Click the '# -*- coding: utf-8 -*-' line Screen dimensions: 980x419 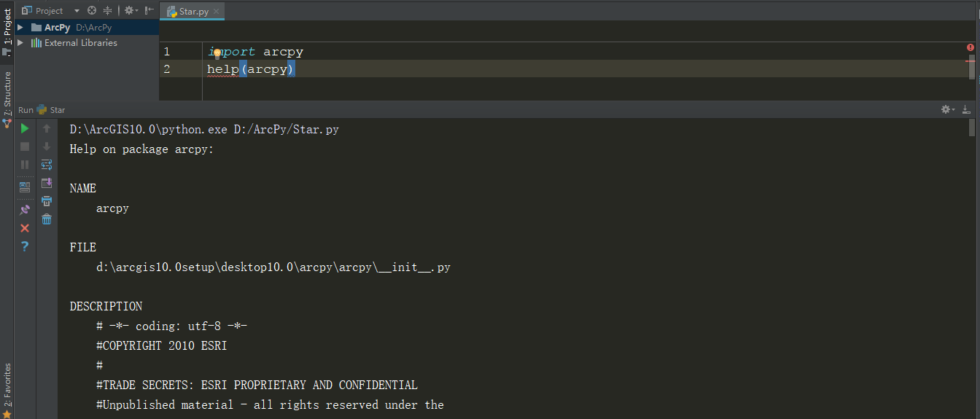point(171,326)
